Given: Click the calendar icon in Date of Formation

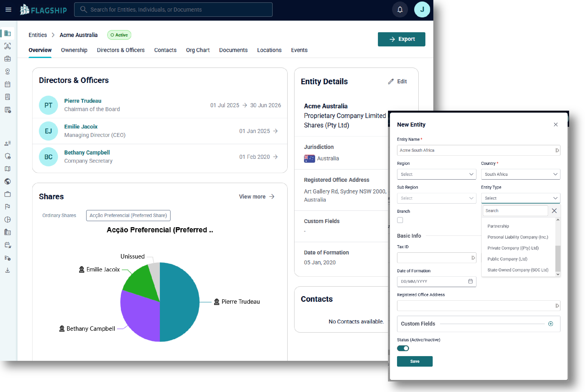Looking at the screenshot, I should [x=470, y=281].
